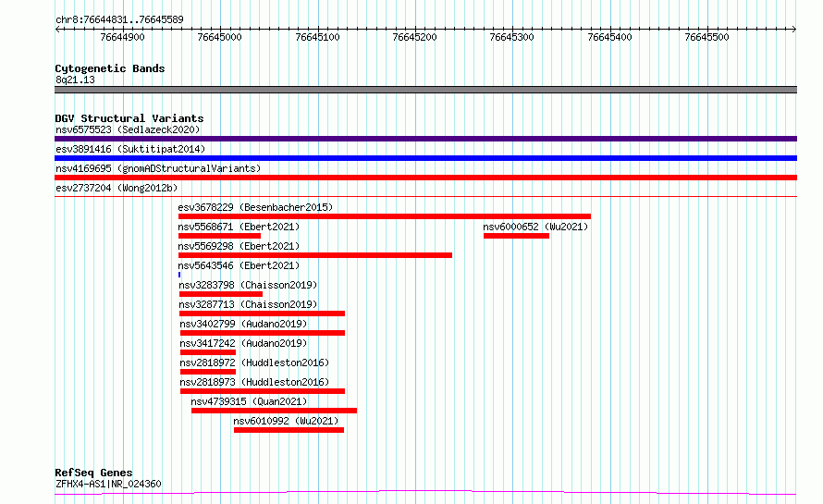Click nsv3287713 (Chaisson2019) label

pos(248,304)
